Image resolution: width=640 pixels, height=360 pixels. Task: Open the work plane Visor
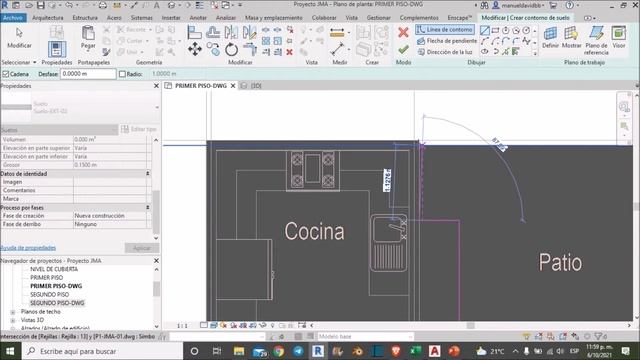click(x=619, y=38)
